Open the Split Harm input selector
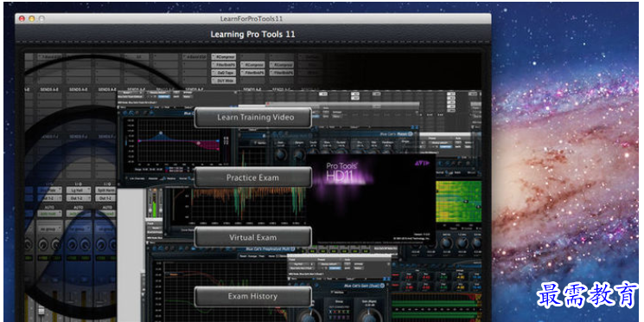 click(106, 190)
